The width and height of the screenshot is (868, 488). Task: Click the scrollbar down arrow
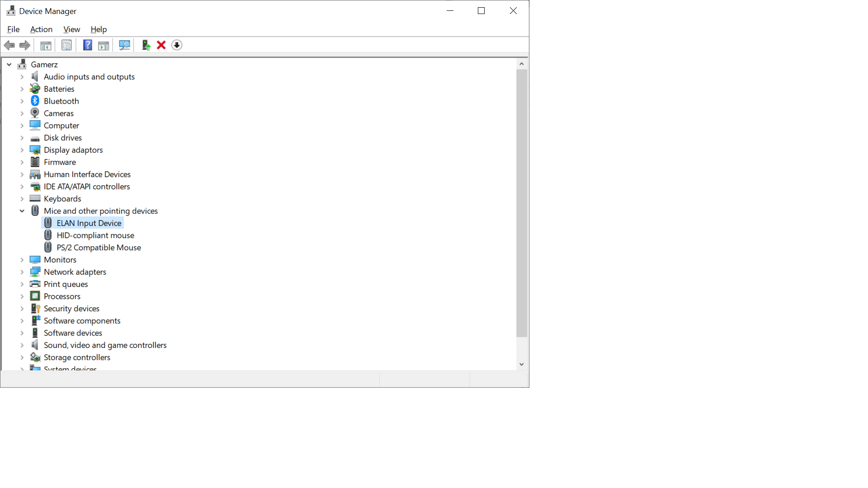pyautogui.click(x=522, y=364)
